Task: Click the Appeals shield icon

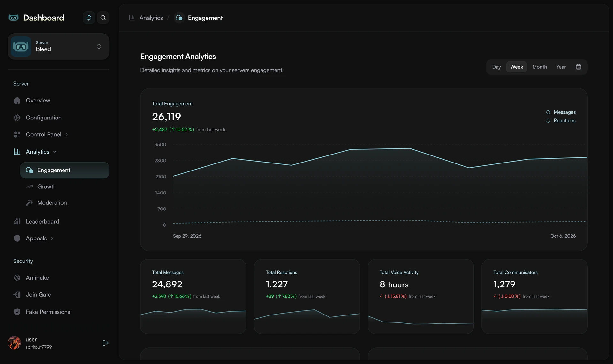Action: tap(17, 238)
